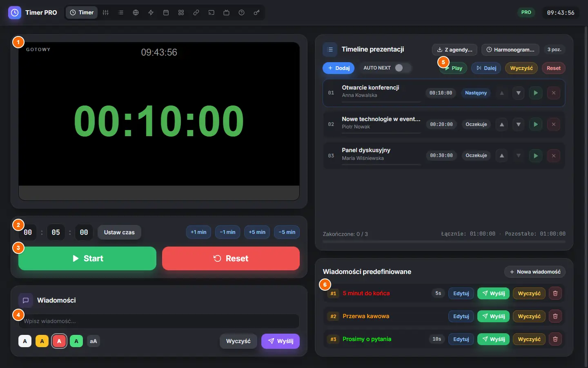Click the minutes field showing 05
The height and width of the screenshot is (368, 588).
pyautogui.click(x=56, y=232)
